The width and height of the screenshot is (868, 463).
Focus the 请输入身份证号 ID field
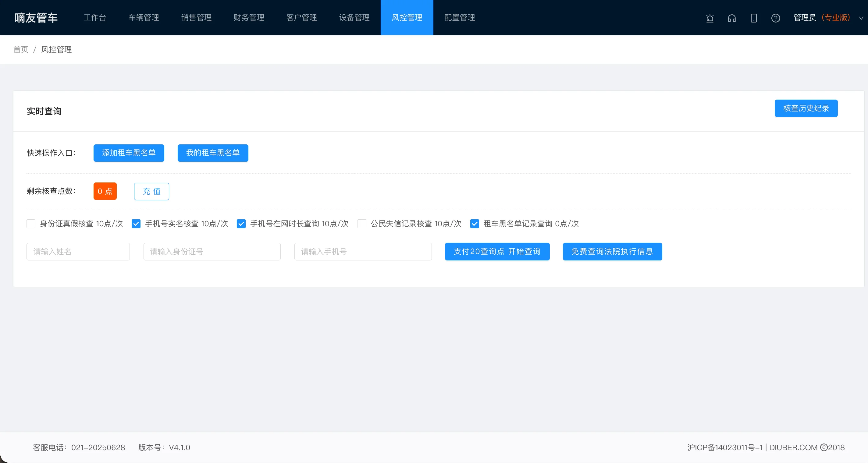(212, 252)
